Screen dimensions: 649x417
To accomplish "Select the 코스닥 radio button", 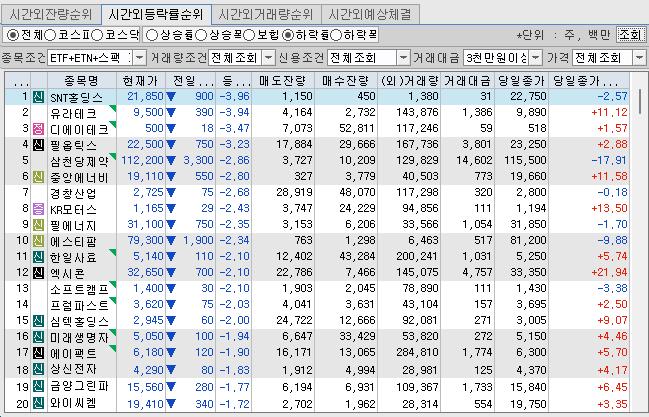I will click(97, 35).
